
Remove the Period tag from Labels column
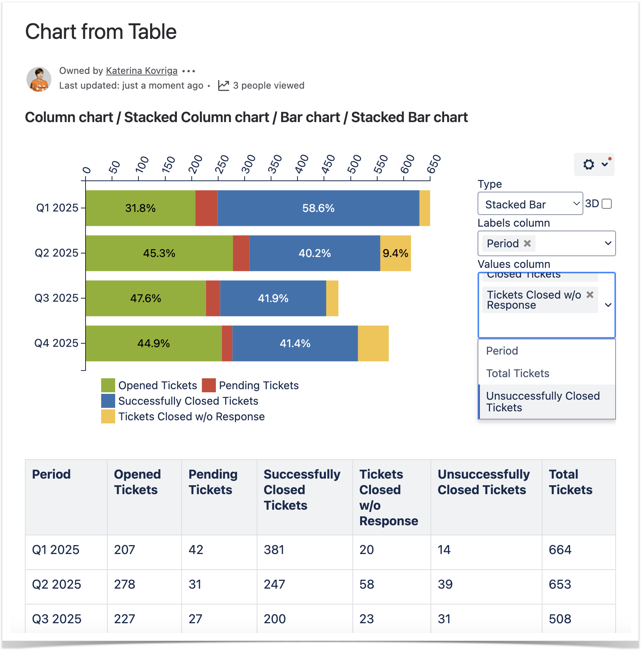tap(527, 243)
